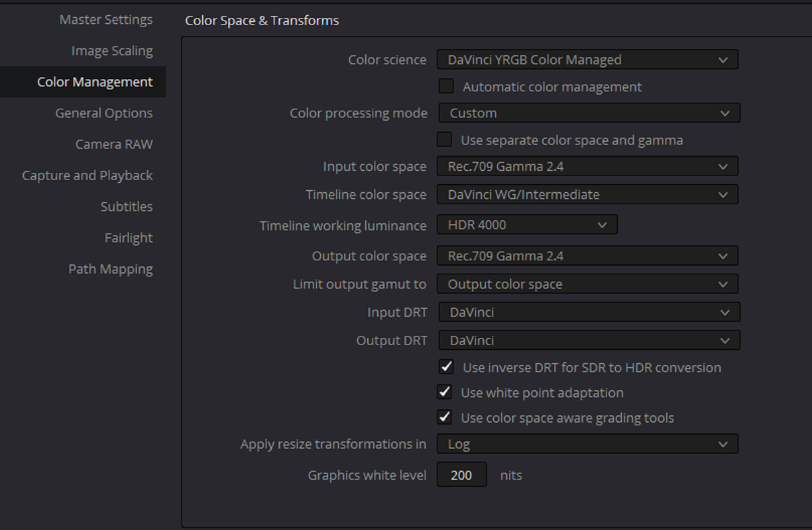Image resolution: width=812 pixels, height=530 pixels.
Task: Disable Use color space aware grading tools
Action: pos(445,417)
